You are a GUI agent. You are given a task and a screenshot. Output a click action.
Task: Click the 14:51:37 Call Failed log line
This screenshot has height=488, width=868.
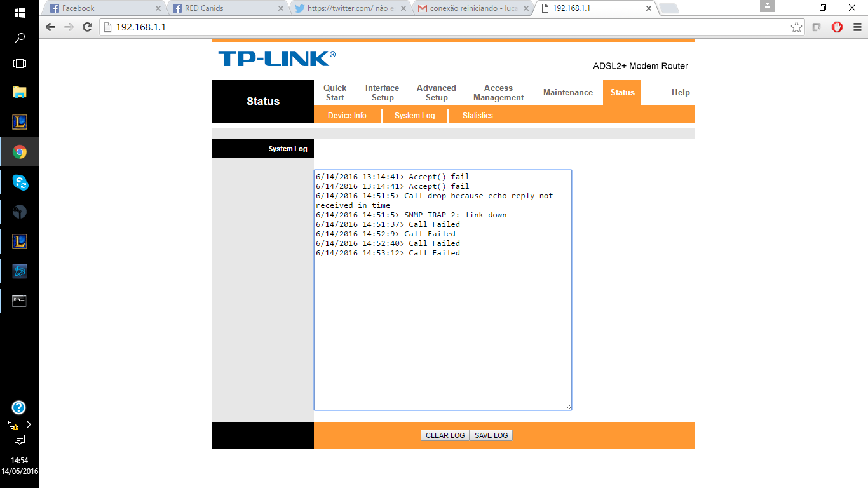[x=388, y=224]
